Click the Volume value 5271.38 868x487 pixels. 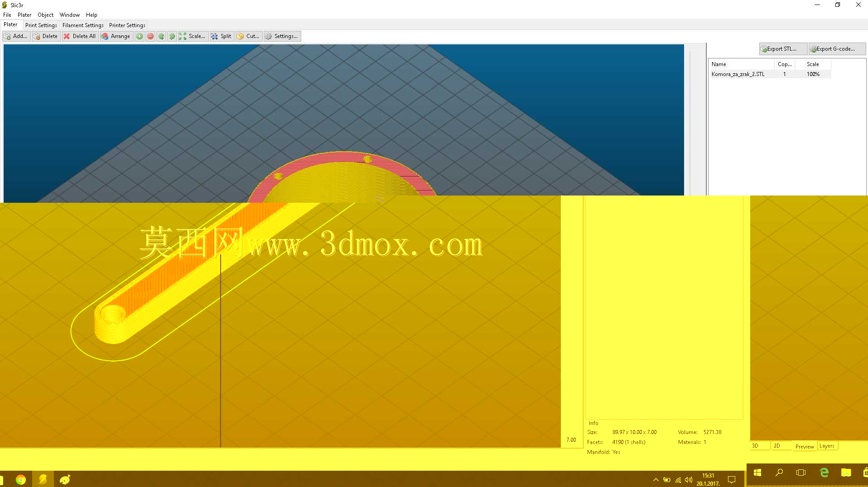tap(712, 432)
